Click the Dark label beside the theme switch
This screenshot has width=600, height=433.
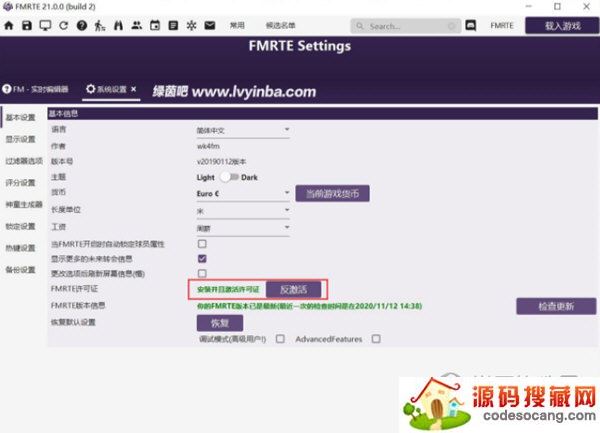249,177
